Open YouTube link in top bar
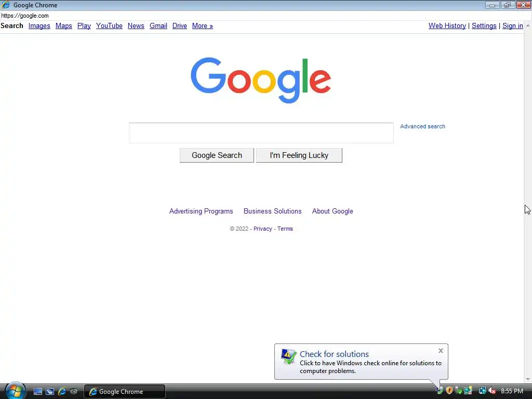 coord(109,26)
